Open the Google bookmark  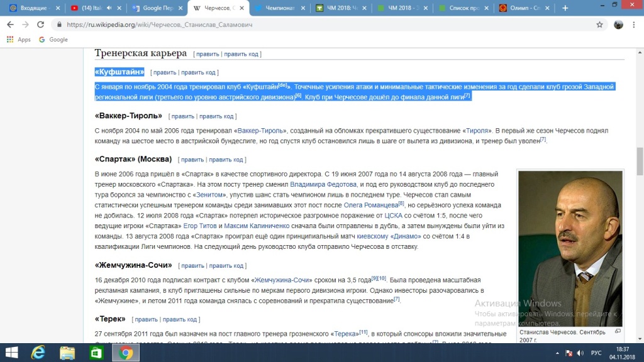coord(53,40)
